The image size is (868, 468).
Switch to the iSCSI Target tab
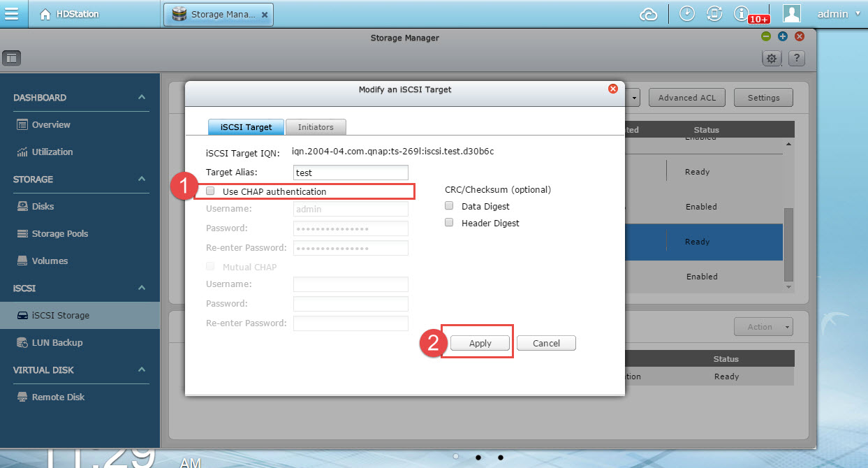point(246,127)
